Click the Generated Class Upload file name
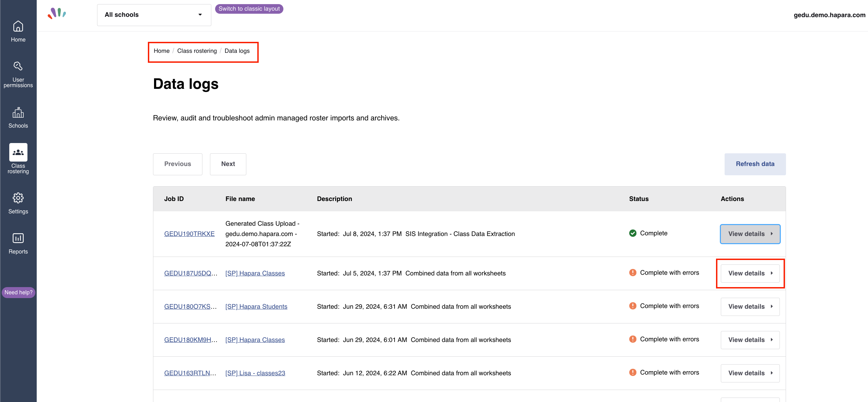The image size is (868, 402). point(262,234)
